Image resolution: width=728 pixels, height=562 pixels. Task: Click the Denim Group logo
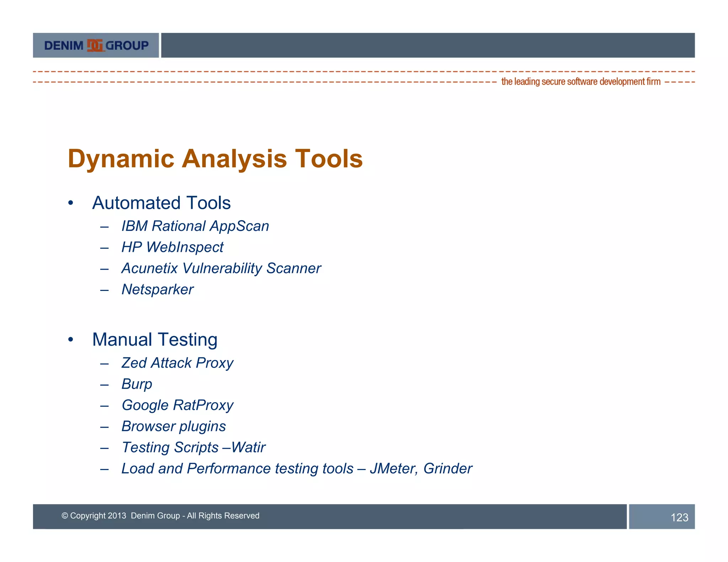96,45
